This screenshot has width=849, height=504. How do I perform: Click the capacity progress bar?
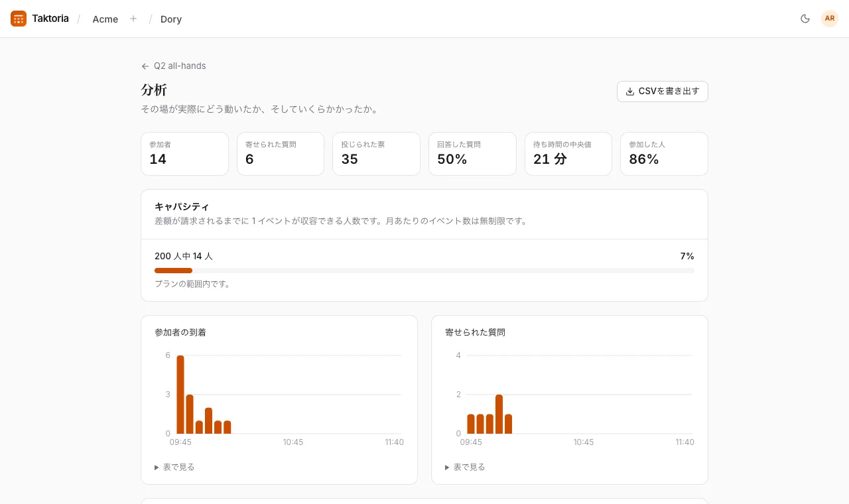click(424, 271)
